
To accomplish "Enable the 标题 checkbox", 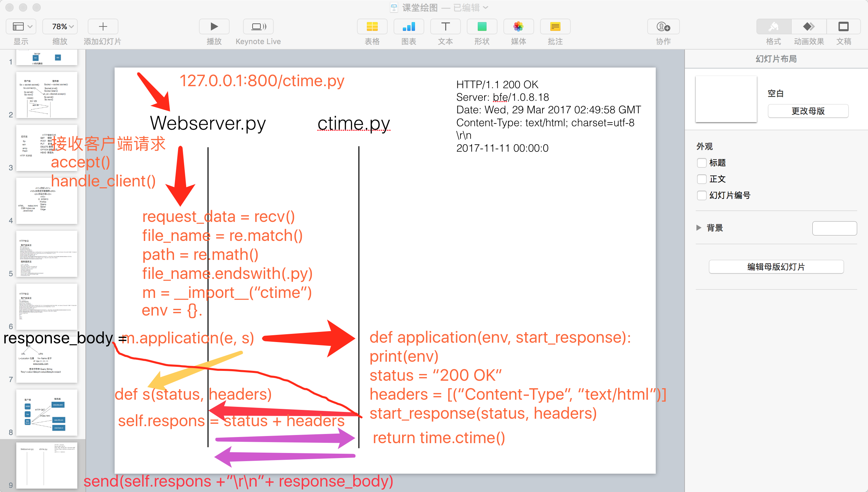I will [x=702, y=163].
